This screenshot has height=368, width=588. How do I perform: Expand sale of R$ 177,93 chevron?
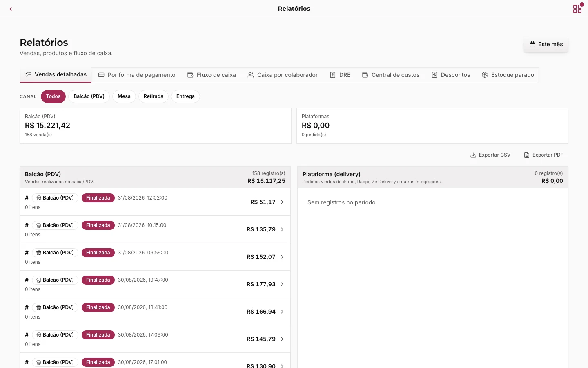282,284
